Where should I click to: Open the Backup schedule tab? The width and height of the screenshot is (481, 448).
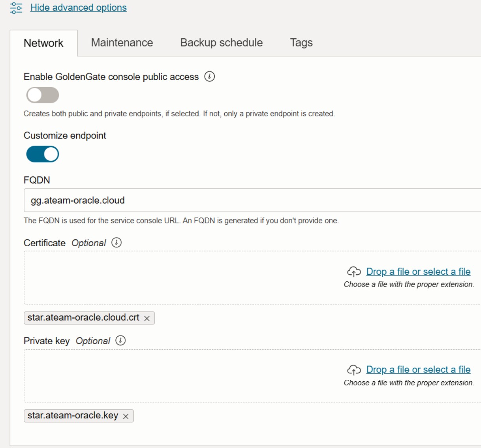tap(221, 43)
